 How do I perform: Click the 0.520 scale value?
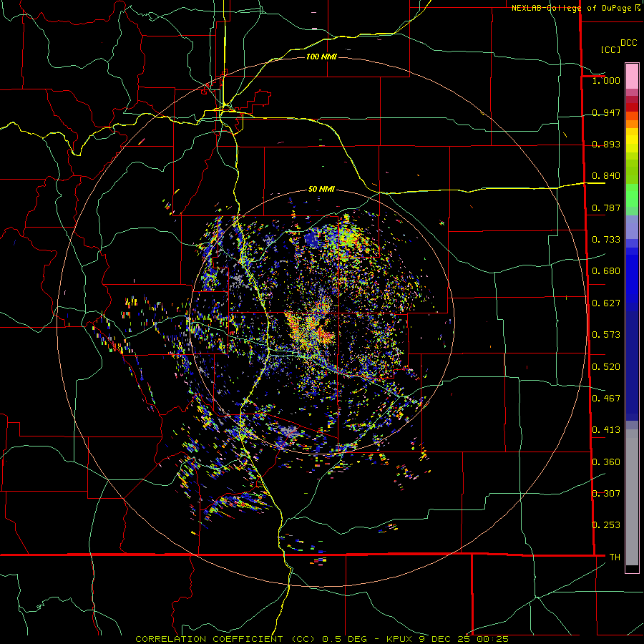coord(606,367)
